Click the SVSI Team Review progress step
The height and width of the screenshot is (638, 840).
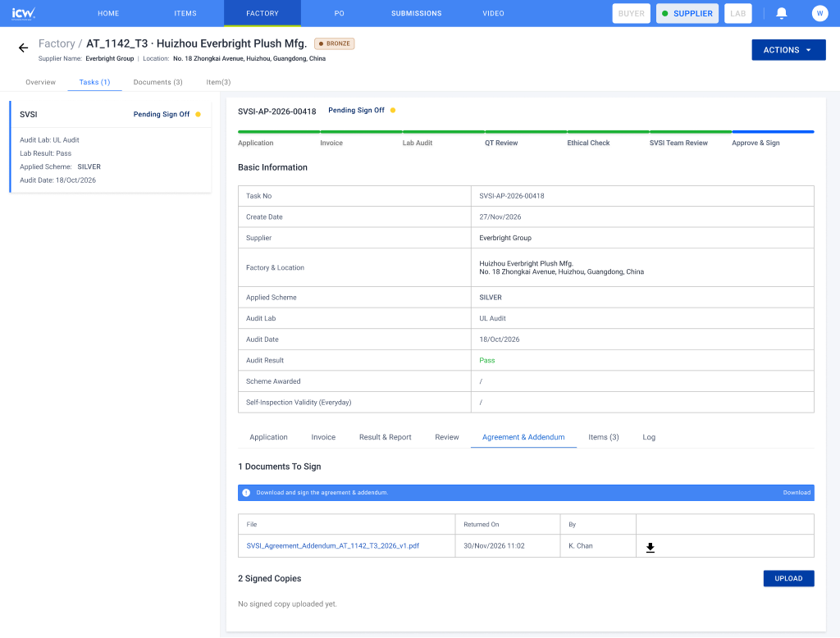tap(678, 143)
